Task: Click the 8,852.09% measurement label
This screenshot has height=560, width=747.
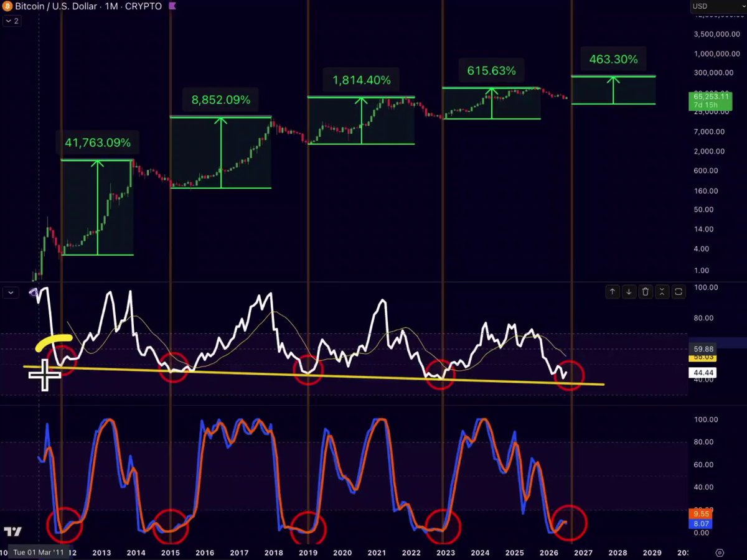Action: click(221, 100)
